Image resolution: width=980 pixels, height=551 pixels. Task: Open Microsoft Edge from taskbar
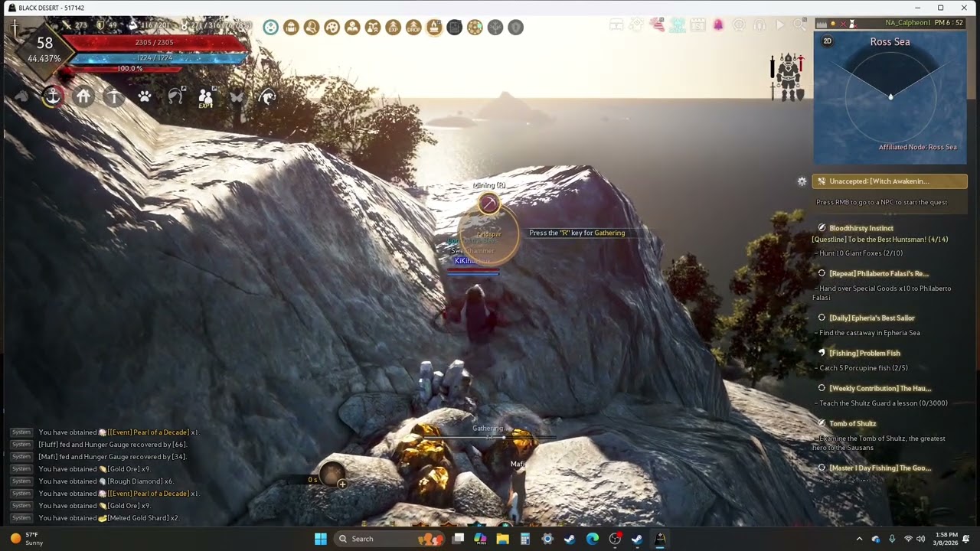coord(593,539)
